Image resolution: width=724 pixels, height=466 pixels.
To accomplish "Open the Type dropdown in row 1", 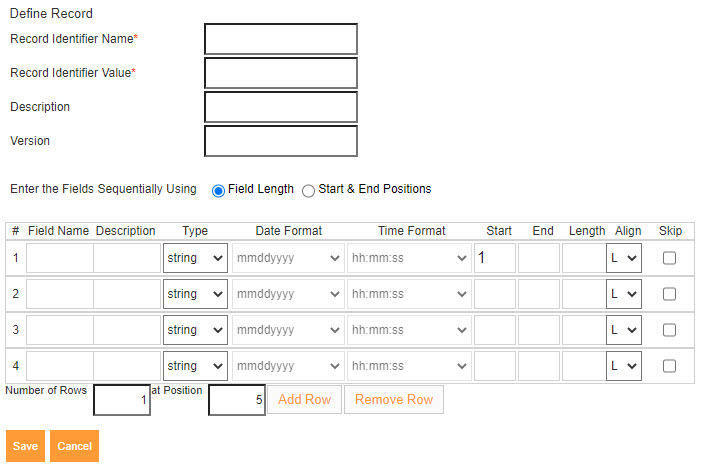I will pyautogui.click(x=195, y=258).
